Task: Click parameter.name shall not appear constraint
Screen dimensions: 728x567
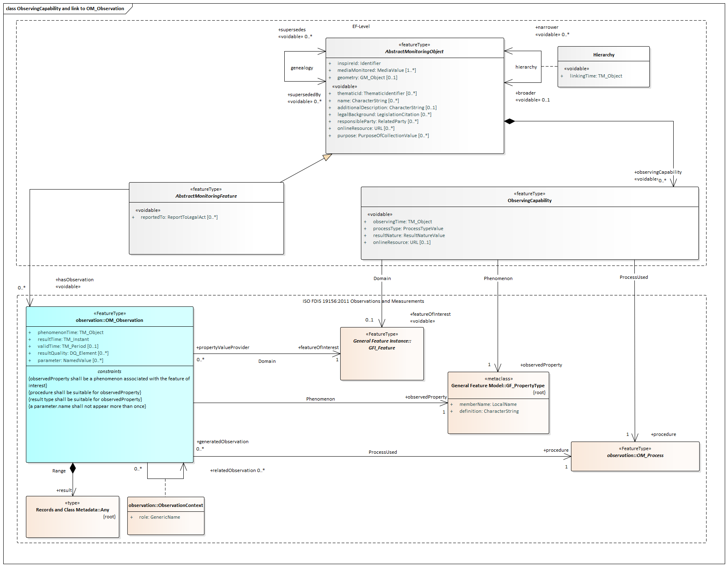Action: pos(87,406)
